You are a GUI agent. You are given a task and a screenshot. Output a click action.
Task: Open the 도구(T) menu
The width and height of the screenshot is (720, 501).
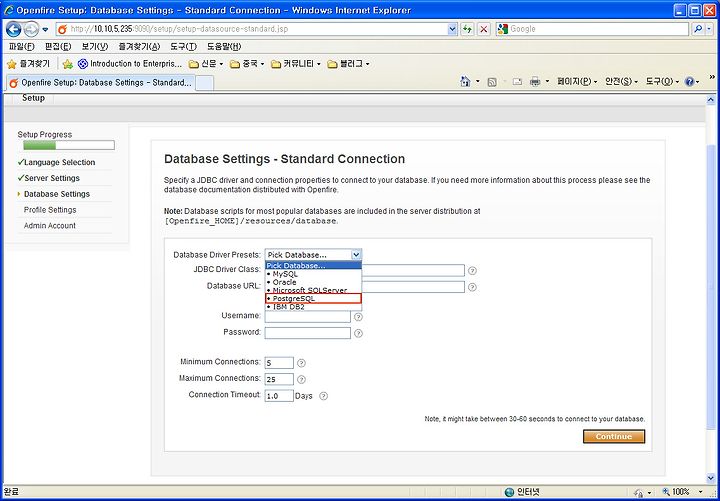point(183,46)
